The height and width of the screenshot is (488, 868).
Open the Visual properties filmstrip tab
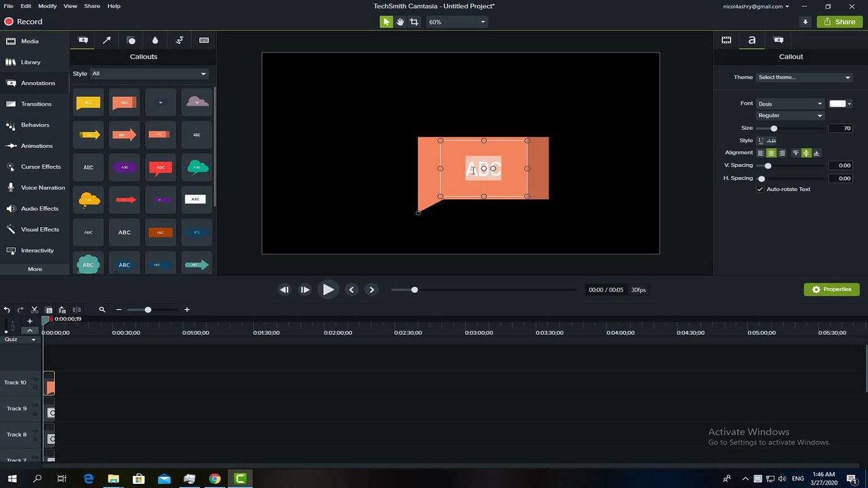726,41
